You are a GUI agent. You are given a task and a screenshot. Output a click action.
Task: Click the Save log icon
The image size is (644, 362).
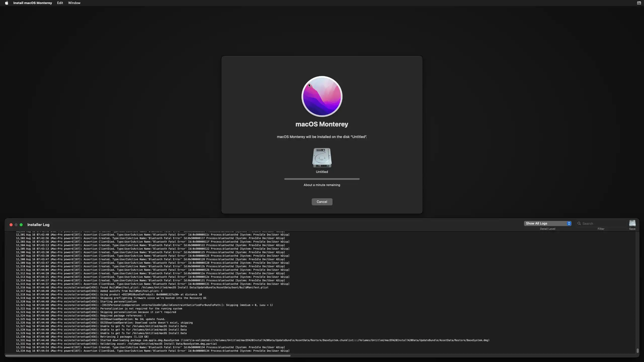click(x=632, y=223)
